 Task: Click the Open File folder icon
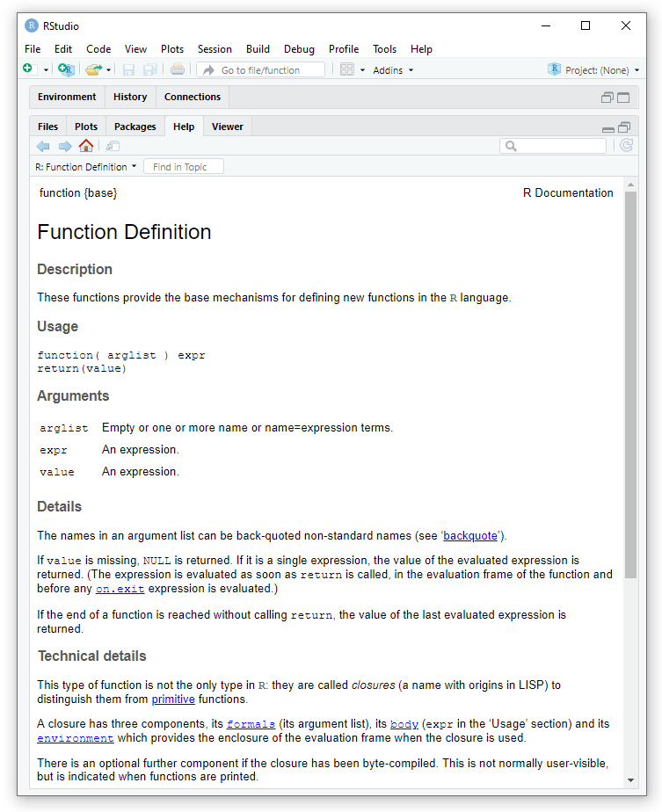click(93, 69)
